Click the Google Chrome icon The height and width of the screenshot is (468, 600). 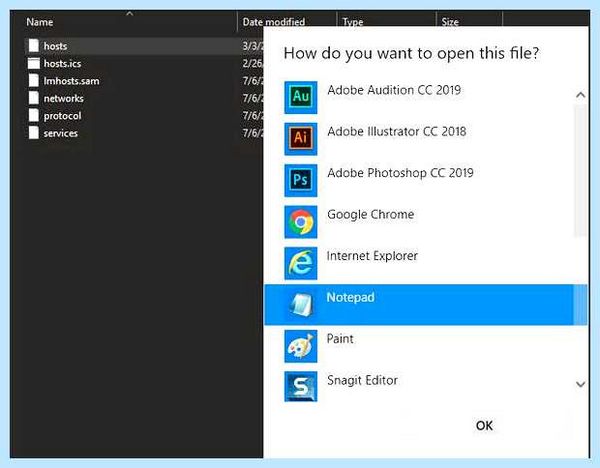click(x=301, y=222)
